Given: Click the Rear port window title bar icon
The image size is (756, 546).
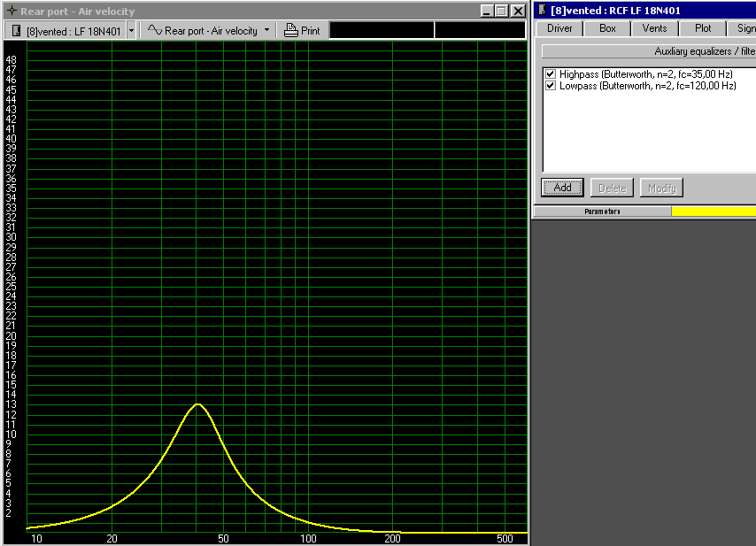Looking at the screenshot, I should point(12,12).
